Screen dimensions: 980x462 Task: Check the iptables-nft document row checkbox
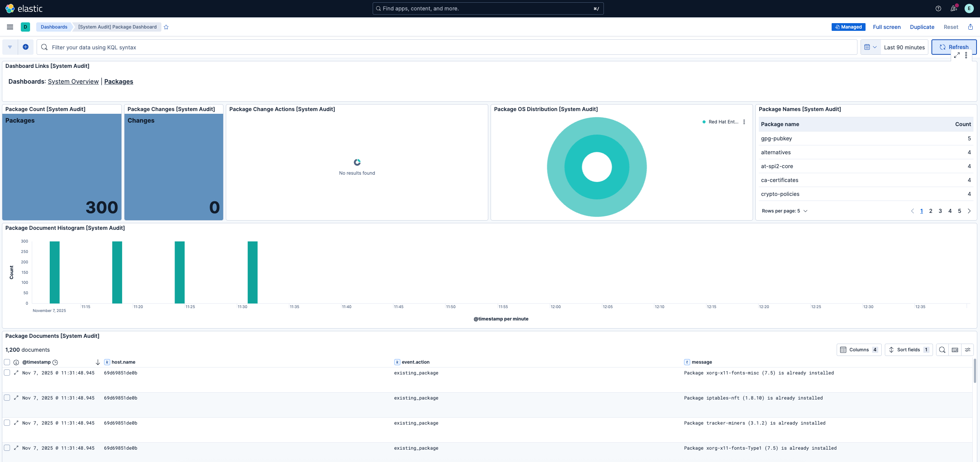7,398
